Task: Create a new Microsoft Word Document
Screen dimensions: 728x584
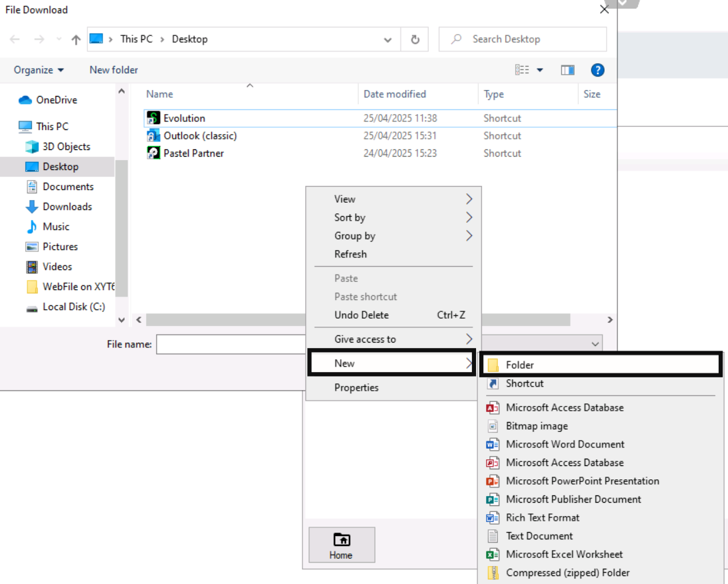Action: pyautogui.click(x=565, y=444)
